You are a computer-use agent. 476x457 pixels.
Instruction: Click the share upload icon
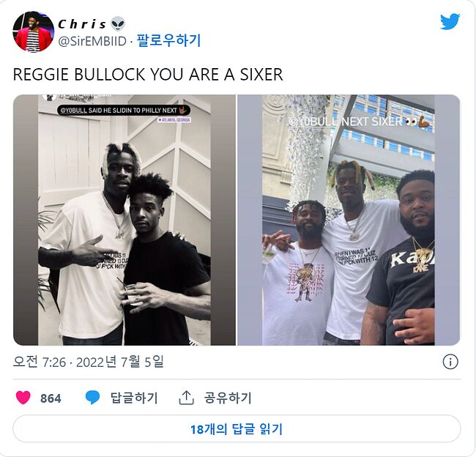pyautogui.click(x=186, y=398)
